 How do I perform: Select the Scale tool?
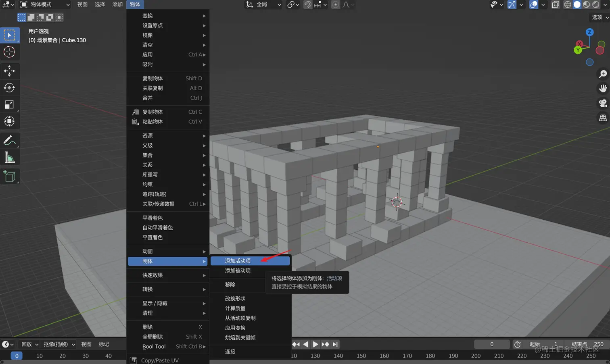(x=10, y=104)
